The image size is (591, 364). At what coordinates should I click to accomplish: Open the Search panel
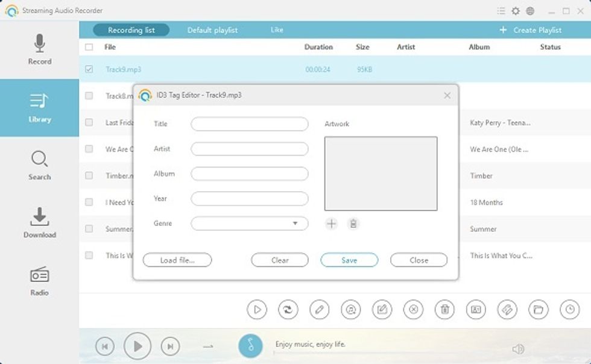[39, 166]
